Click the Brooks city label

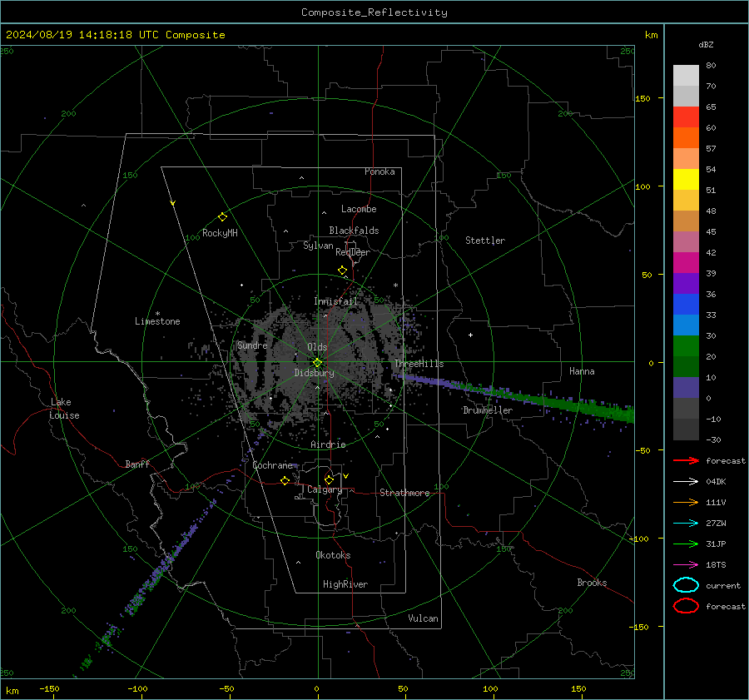[x=592, y=583]
